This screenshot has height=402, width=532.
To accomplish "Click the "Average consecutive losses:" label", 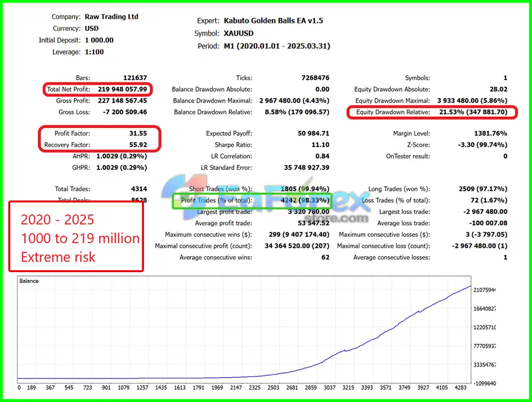I will (392, 257).
